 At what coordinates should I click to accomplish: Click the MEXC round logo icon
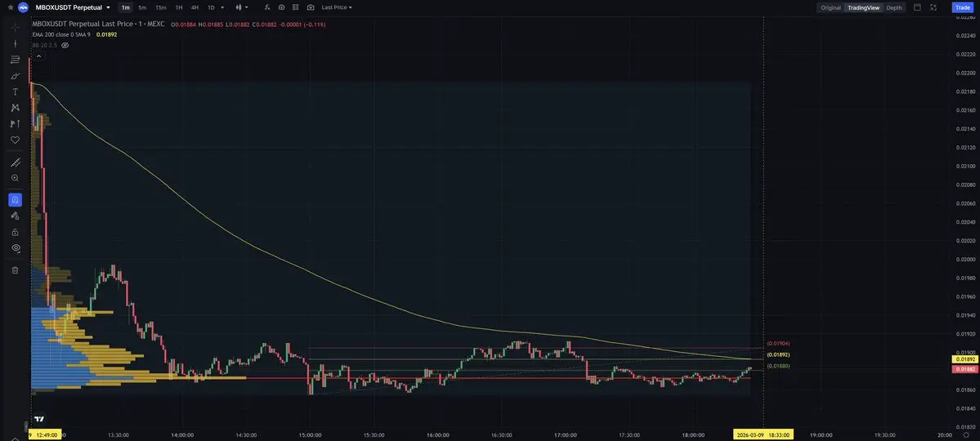point(24,7)
